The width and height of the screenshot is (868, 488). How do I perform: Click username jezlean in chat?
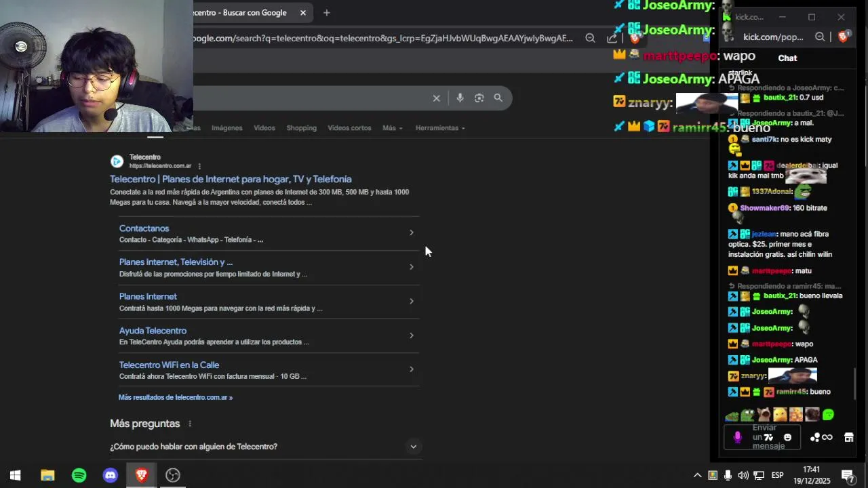[x=764, y=234]
